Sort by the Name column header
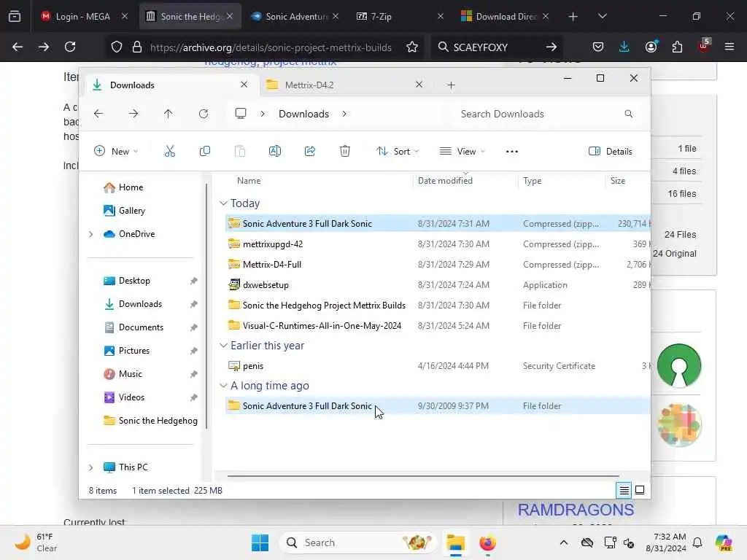Screen dimensions: 747x560 click(x=249, y=181)
